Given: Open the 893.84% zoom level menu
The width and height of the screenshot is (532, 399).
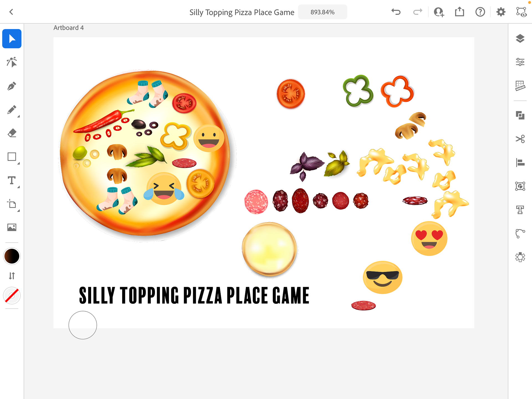Looking at the screenshot, I should (322, 12).
